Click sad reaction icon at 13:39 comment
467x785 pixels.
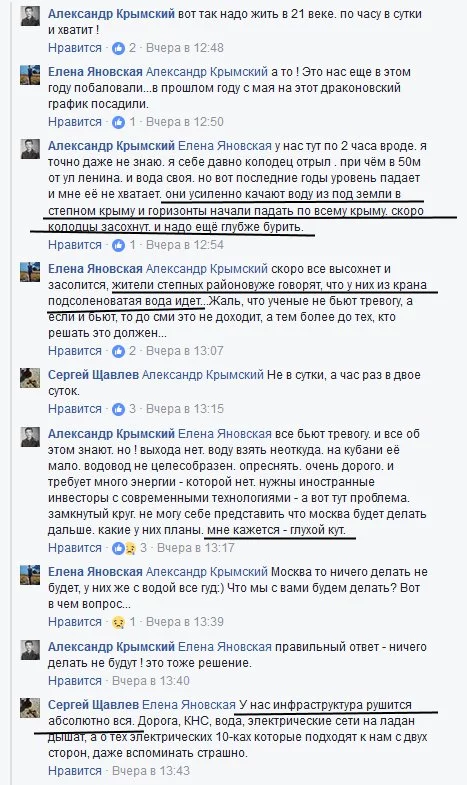tap(118, 622)
